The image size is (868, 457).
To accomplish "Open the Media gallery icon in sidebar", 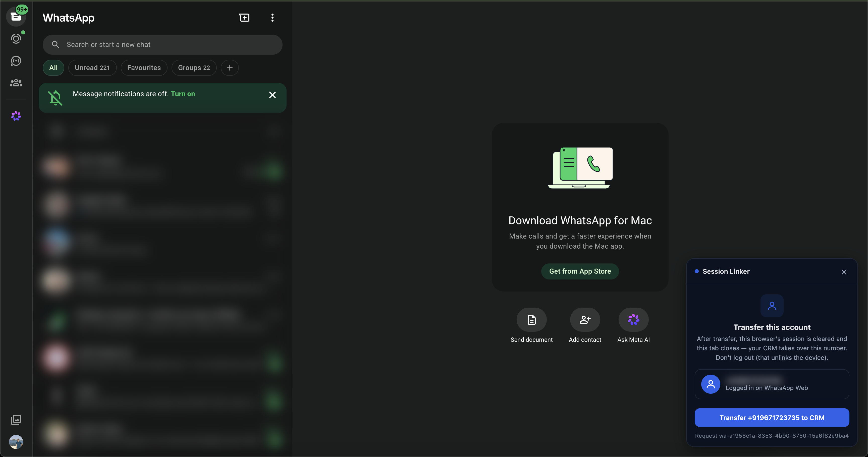I will tap(16, 420).
